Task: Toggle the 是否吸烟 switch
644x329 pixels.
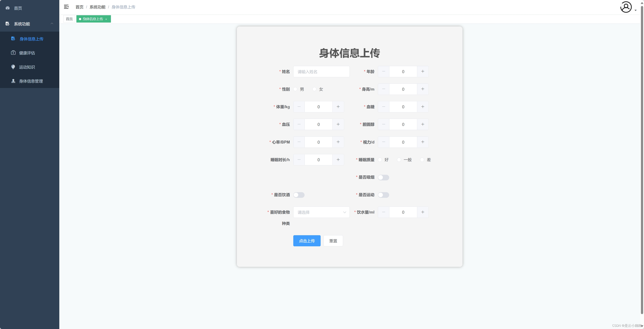Action: [x=383, y=177]
